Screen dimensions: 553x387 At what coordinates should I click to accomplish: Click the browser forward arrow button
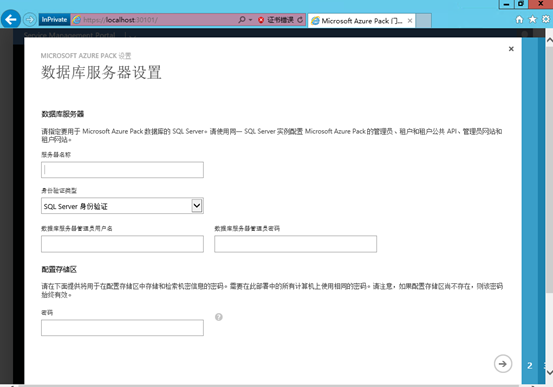pos(30,20)
